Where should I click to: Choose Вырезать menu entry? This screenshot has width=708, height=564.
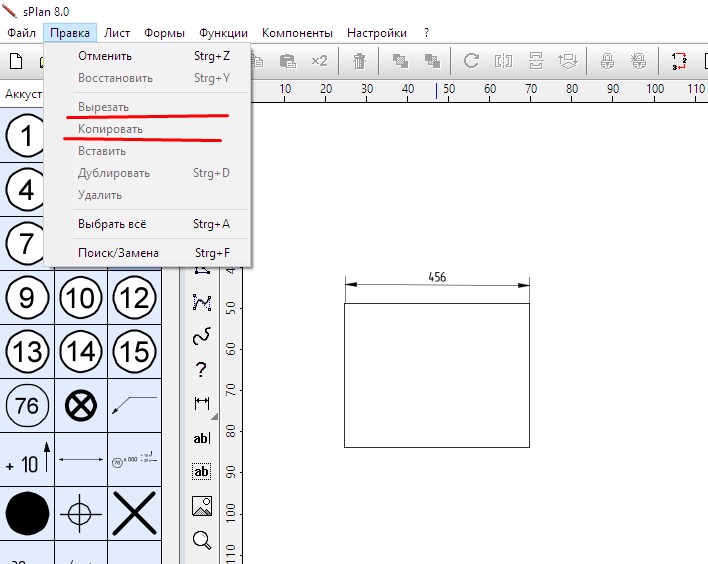(148, 107)
